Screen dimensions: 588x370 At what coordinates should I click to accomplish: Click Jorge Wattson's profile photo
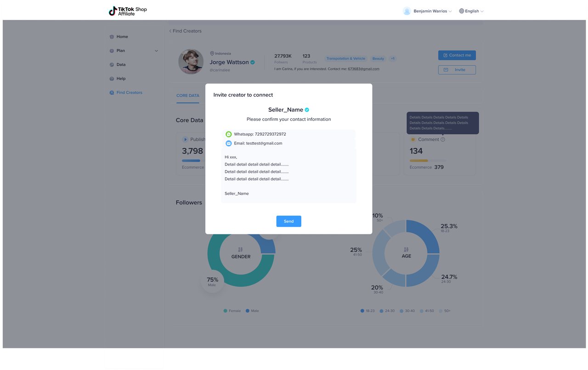[x=191, y=62]
